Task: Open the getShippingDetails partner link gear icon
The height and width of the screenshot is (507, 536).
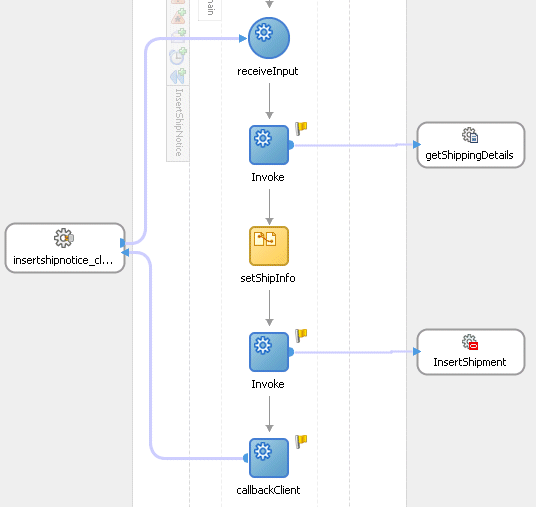Action: click(x=470, y=135)
